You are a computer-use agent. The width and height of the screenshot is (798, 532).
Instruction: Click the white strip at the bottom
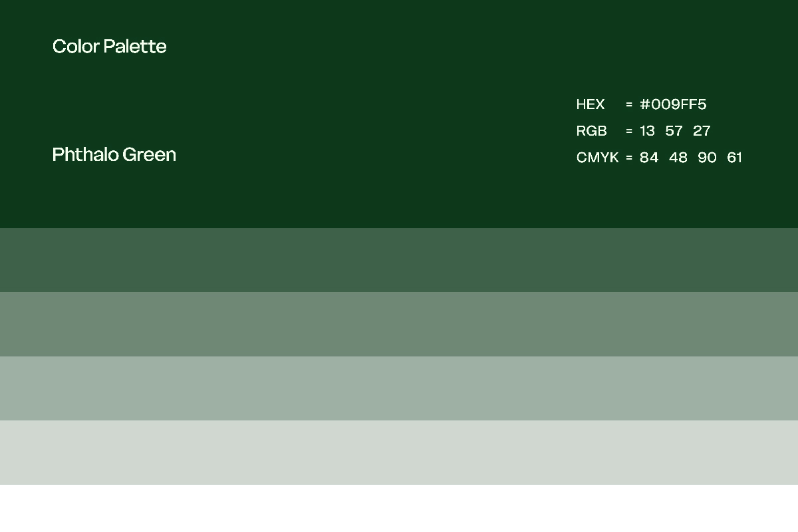point(399,509)
